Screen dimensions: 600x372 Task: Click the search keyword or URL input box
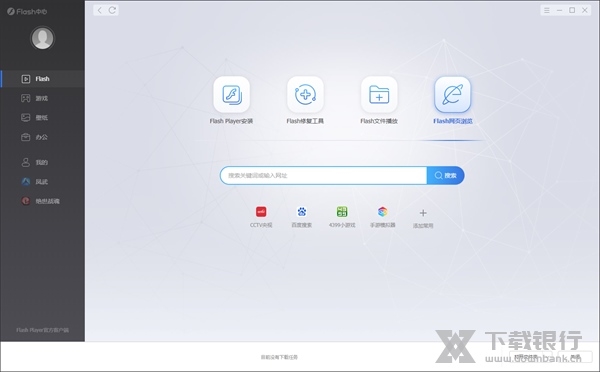[x=323, y=175]
